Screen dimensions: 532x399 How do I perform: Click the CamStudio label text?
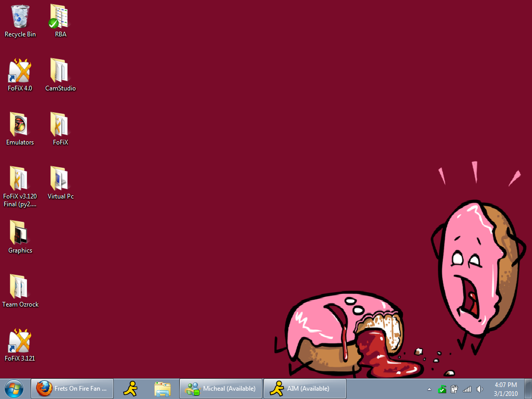60,88
